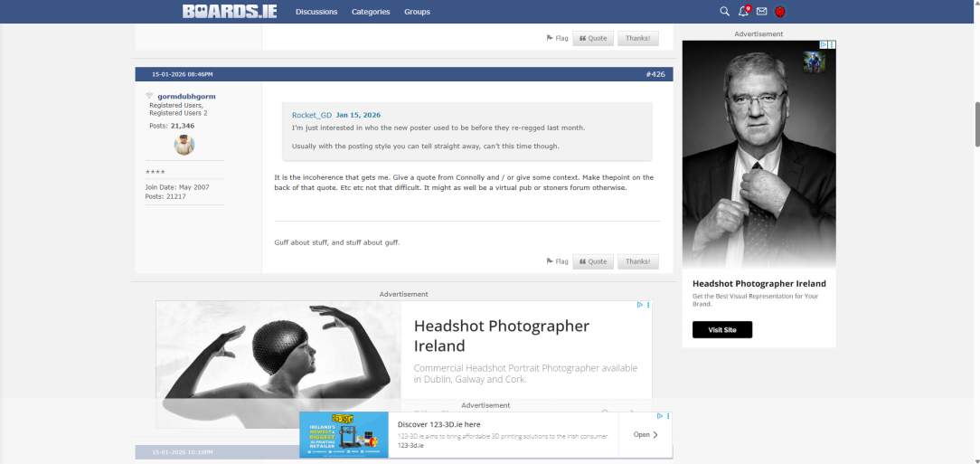Flag the post above #426
This screenshot has width=980, height=464.
click(x=558, y=38)
